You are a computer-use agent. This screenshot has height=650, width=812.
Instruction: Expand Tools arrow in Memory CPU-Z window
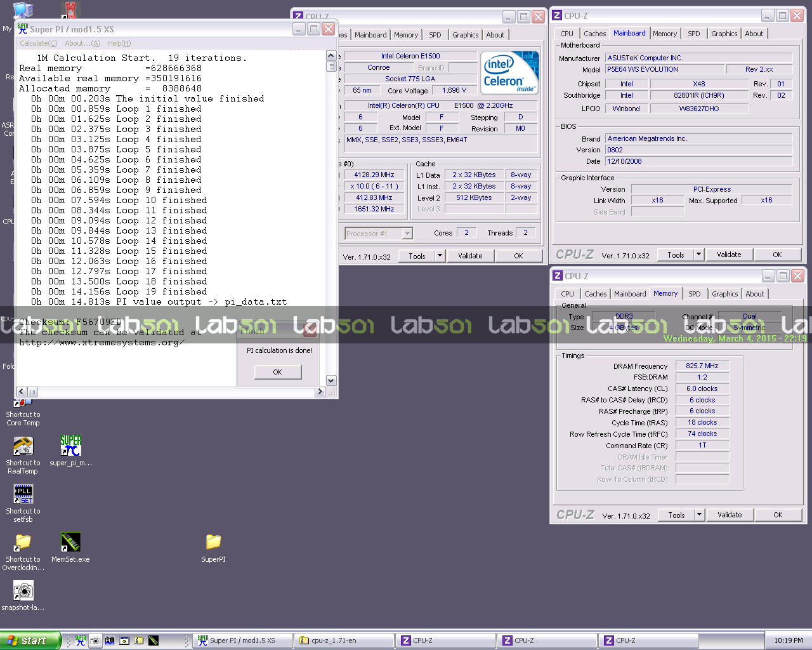(x=700, y=515)
